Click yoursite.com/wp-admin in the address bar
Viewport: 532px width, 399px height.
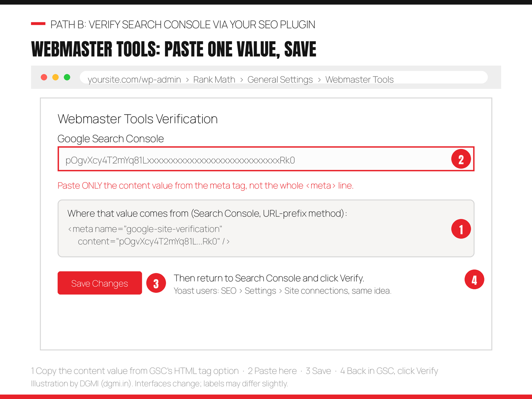[x=134, y=80]
